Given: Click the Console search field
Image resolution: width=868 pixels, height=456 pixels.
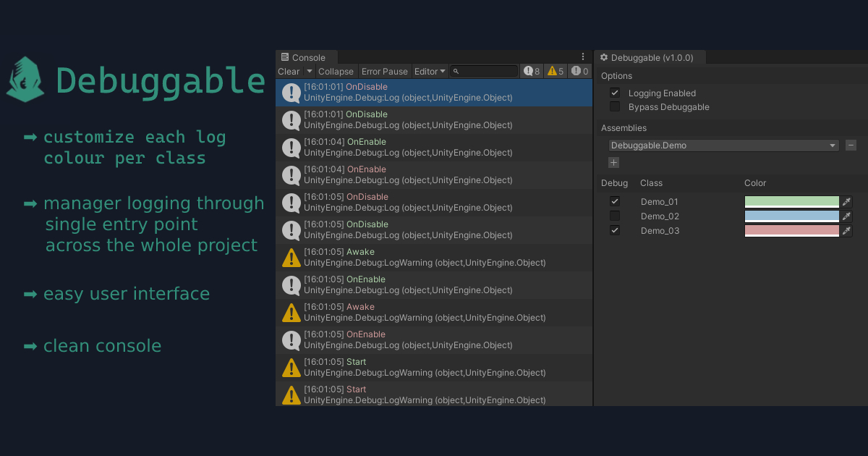Looking at the screenshot, I should (x=483, y=71).
